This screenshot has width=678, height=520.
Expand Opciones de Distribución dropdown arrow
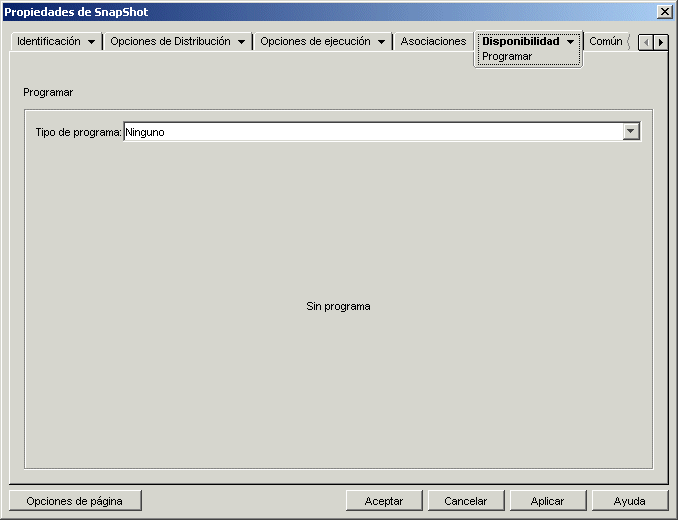241,42
